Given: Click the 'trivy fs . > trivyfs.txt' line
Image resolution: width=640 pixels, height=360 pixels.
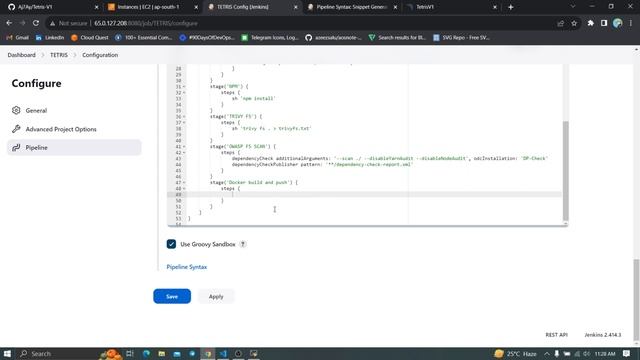Looking at the screenshot, I should 271,129.
